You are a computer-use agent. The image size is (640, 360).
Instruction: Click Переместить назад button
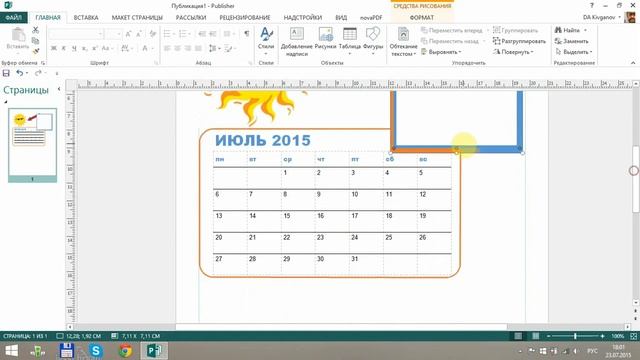(x=450, y=41)
